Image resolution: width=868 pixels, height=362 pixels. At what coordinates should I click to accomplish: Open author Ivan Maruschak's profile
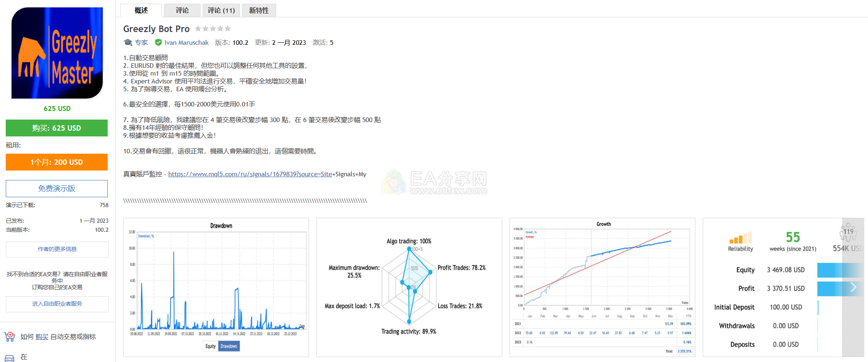[187, 42]
